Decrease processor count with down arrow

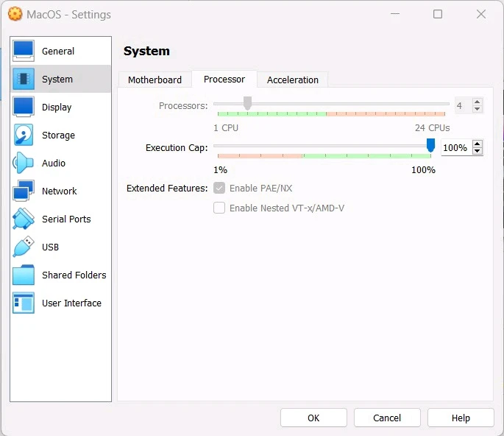tap(478, 109)
